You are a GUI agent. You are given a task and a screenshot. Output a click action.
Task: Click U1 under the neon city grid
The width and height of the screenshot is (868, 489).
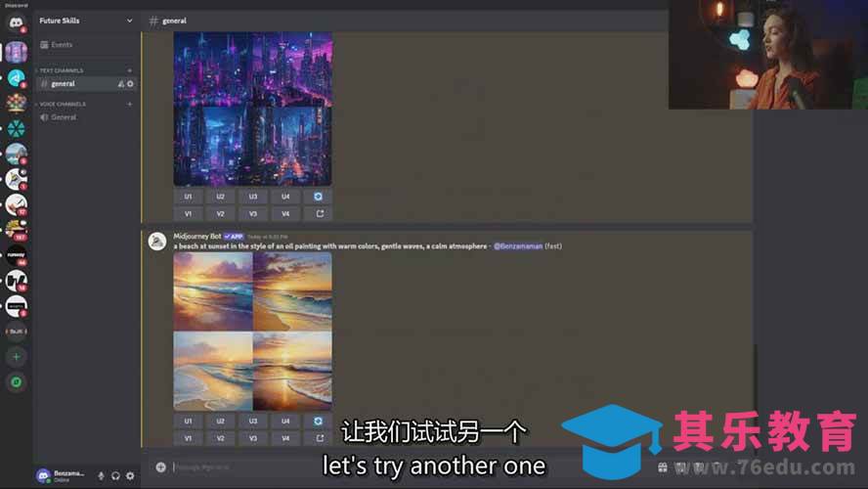coord(189,197)
